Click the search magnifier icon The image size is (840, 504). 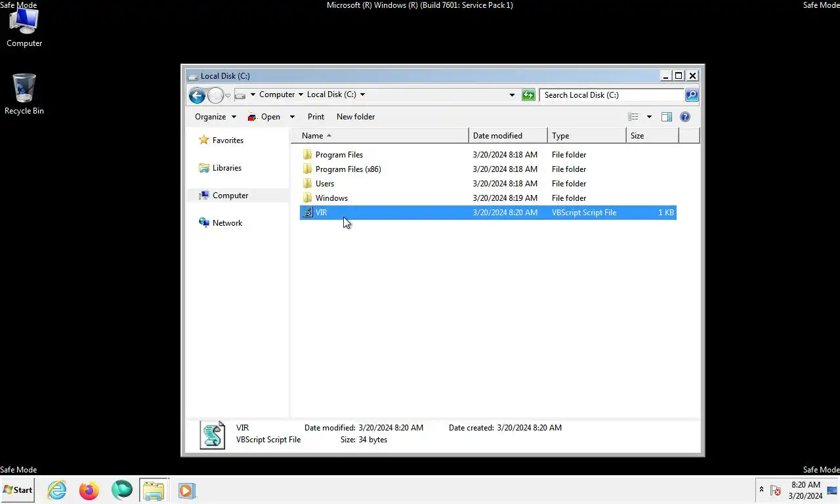(692, 95)
